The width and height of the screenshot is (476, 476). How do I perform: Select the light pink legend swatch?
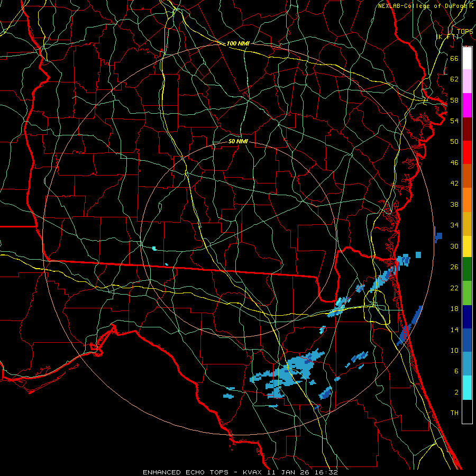coord(467,81)
